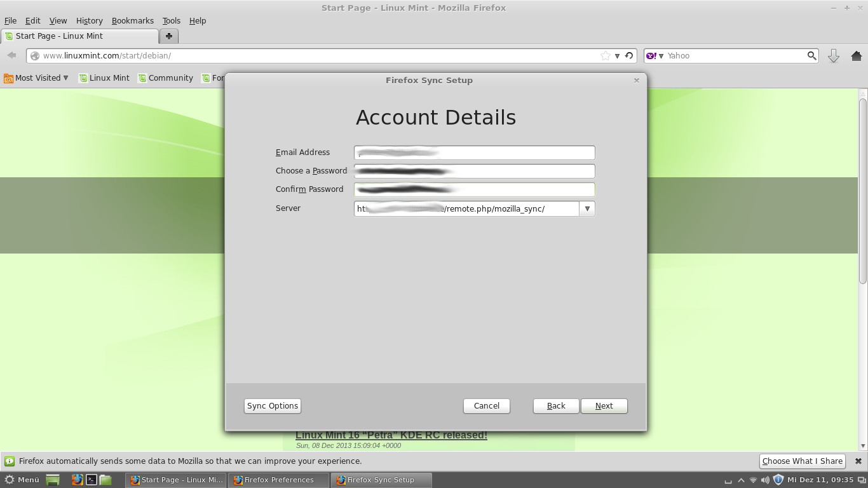Open the Yahoo search engine dropdown
This screenshot has height=488, width=868.
[x=654, y=56]
